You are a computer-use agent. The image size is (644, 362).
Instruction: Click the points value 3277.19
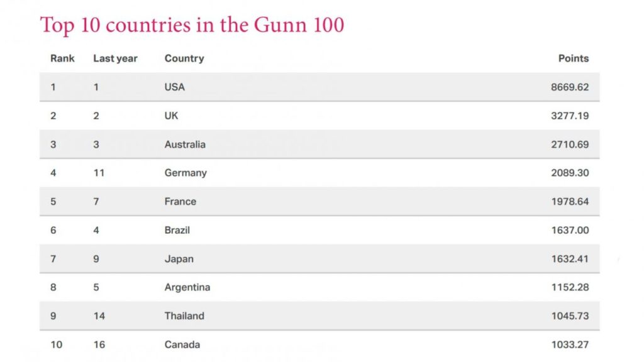[570, 116]
